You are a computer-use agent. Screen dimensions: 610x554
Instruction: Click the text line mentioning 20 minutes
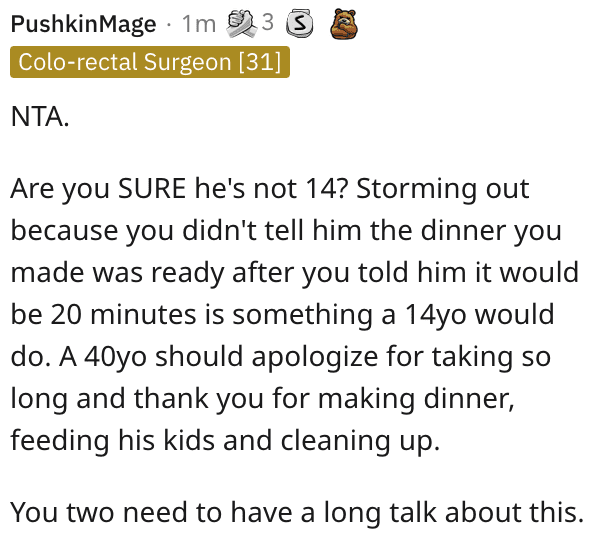coord(282,314)
